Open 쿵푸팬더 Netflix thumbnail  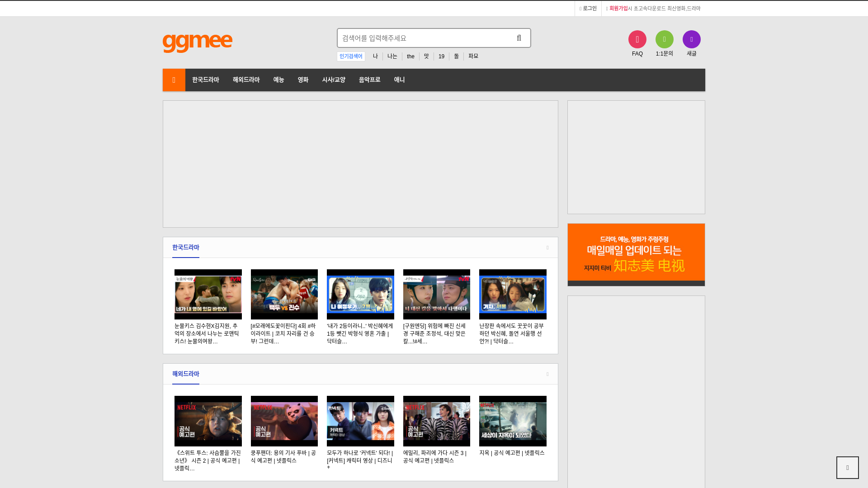(284, 421)
